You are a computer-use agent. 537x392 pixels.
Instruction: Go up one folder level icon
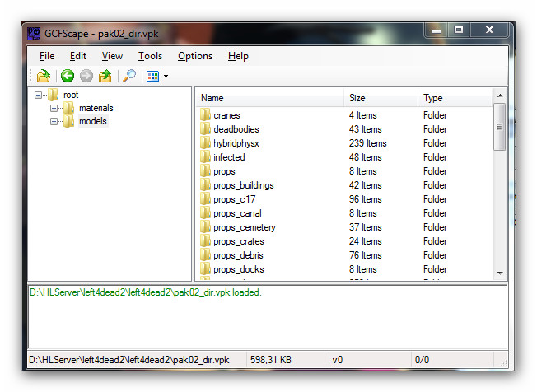[x=105, y=76]
